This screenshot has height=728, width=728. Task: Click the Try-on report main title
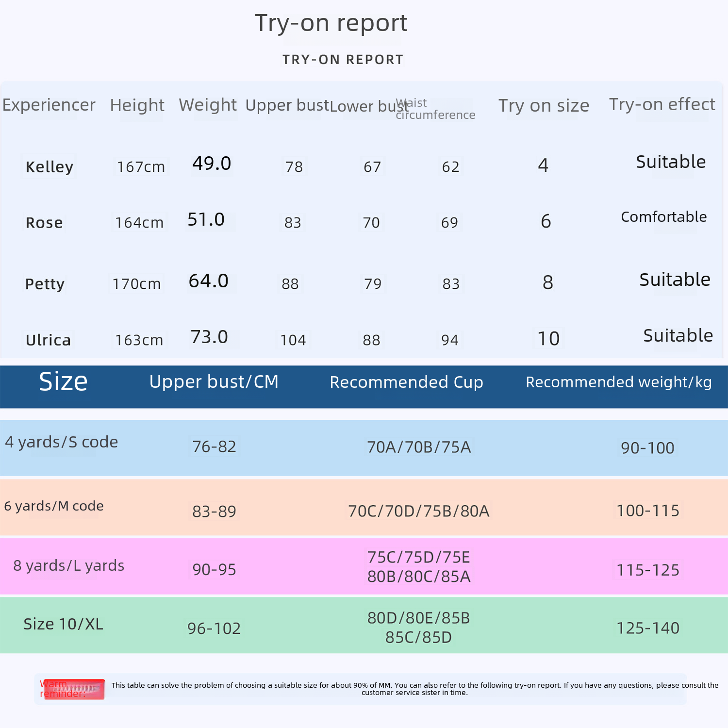pyautogui.click(x=331, y=23)
